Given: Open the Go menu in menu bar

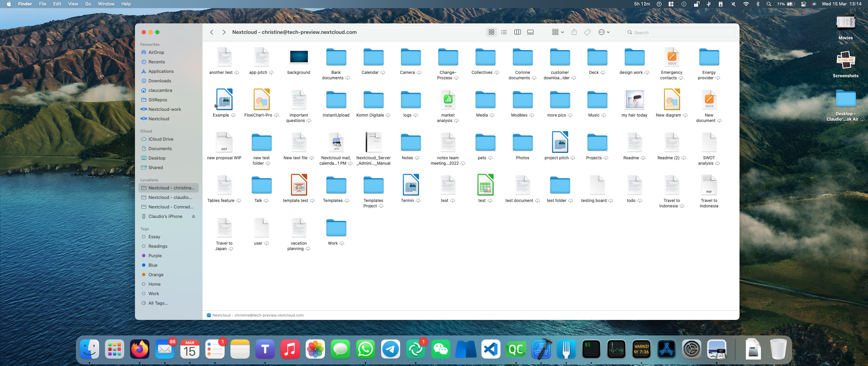Looking at the screenshot, I should tap(88, 4).
